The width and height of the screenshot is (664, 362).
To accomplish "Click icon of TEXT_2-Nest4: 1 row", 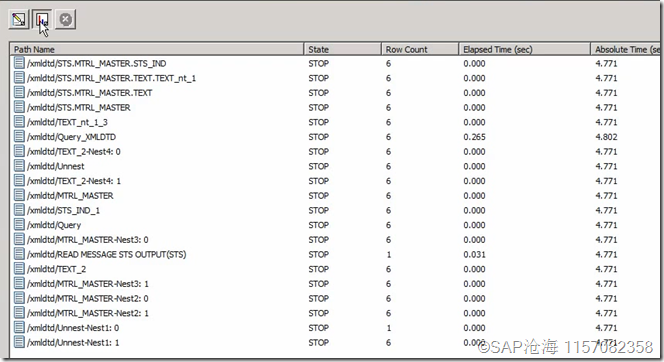I will [19, 180].
